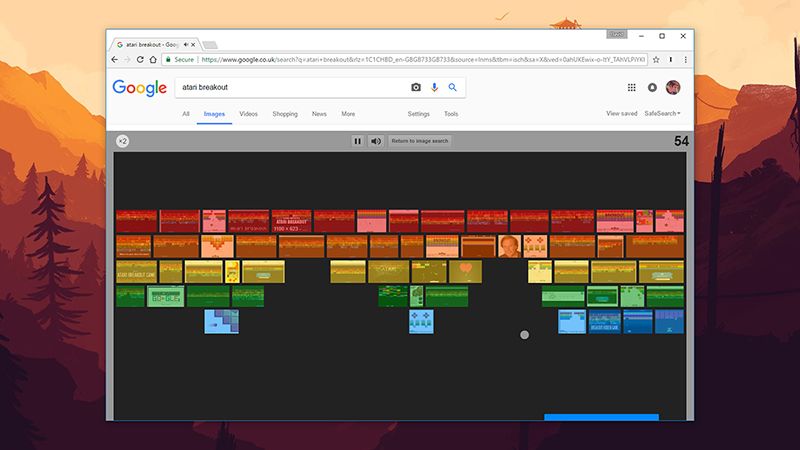Open the Tools filter options
The image size is (800, 450).
coord(451,114)
